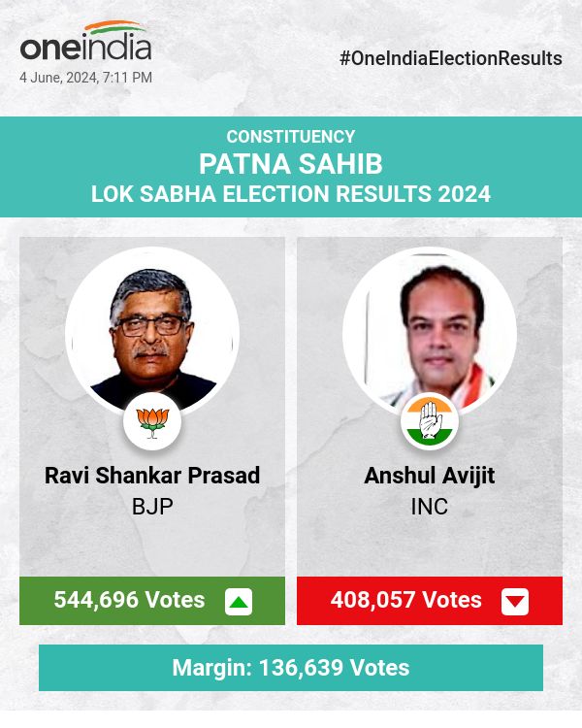Click the OneIndia logo
The image size is (582, 728).
coord(85,47)
